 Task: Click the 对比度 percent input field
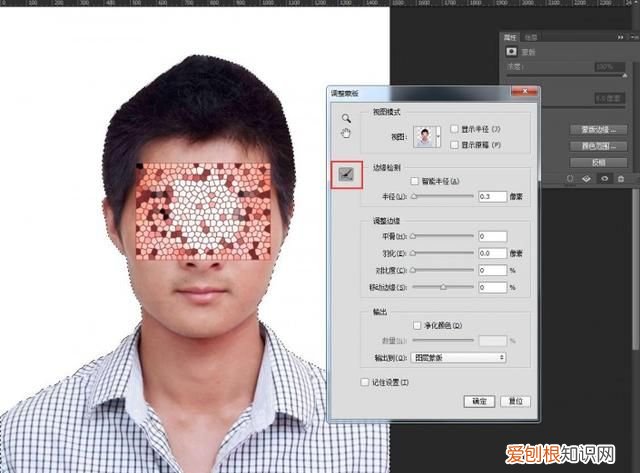coord(492,270)
